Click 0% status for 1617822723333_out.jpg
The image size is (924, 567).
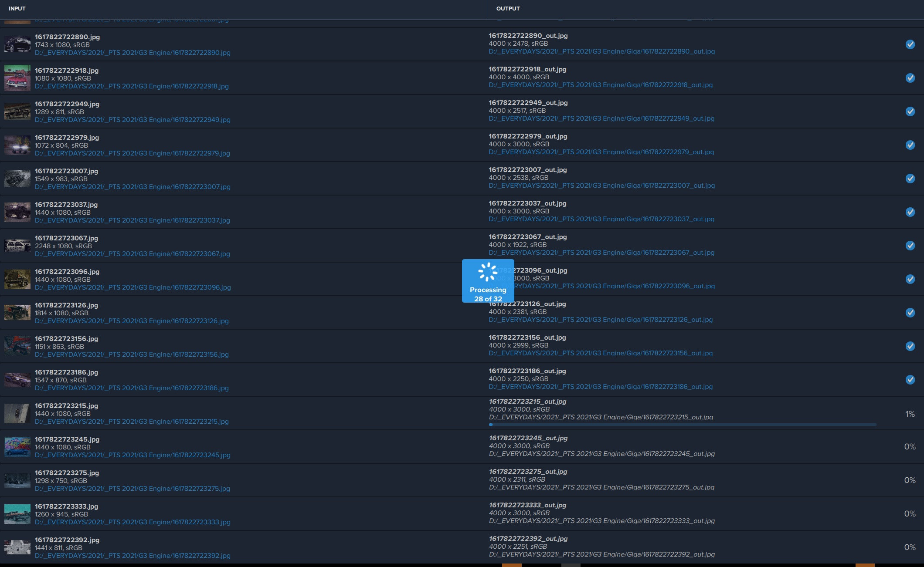tap(910, 514)
